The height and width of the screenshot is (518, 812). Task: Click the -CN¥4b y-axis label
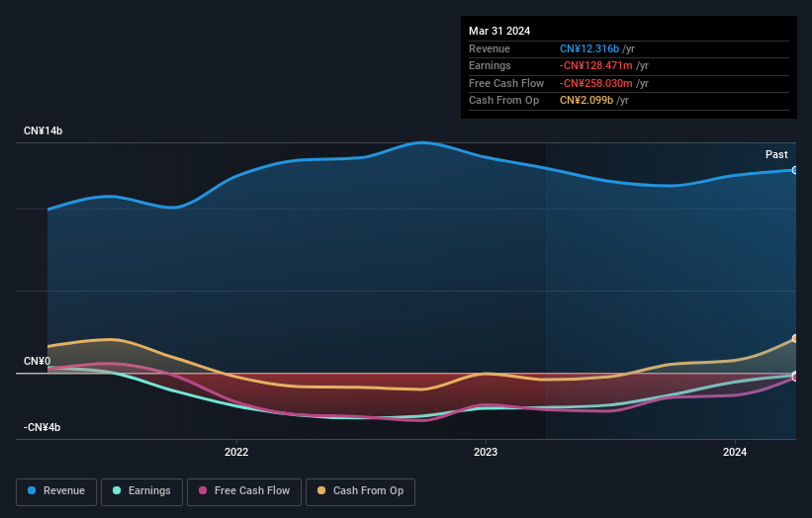42,427
